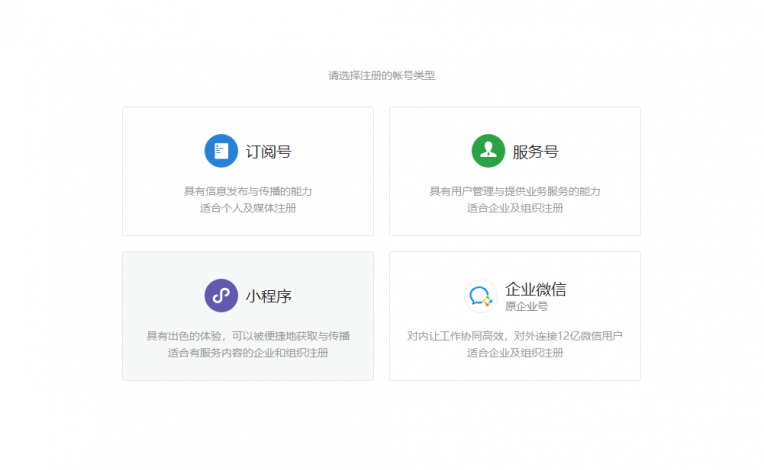
Task: Click text 具有用户管理与提供业务服务的能力
Action: coord(515,191)
